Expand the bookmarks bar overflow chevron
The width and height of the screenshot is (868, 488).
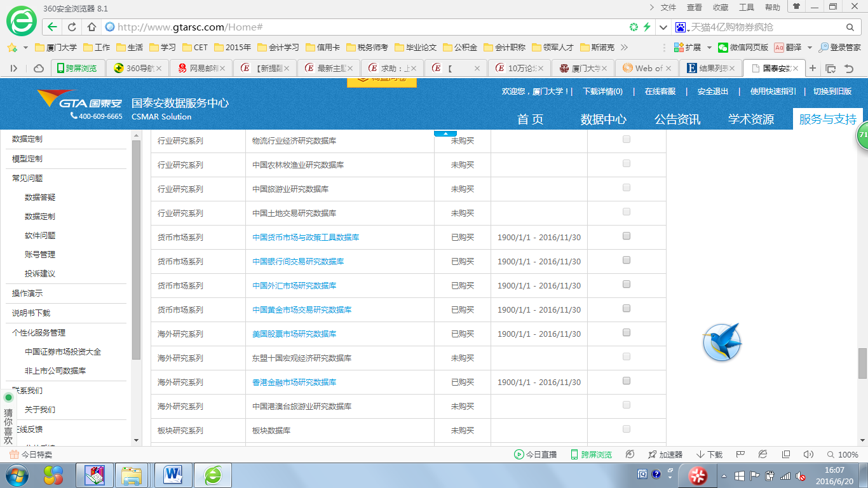pos(624,48)
